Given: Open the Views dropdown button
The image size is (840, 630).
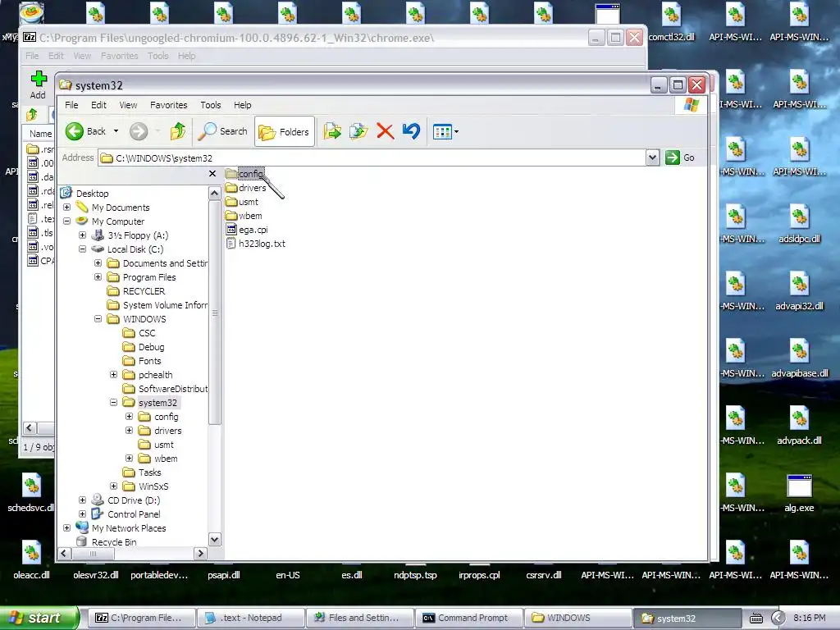Looking at the screenshot, I should [x=445, y=131].
